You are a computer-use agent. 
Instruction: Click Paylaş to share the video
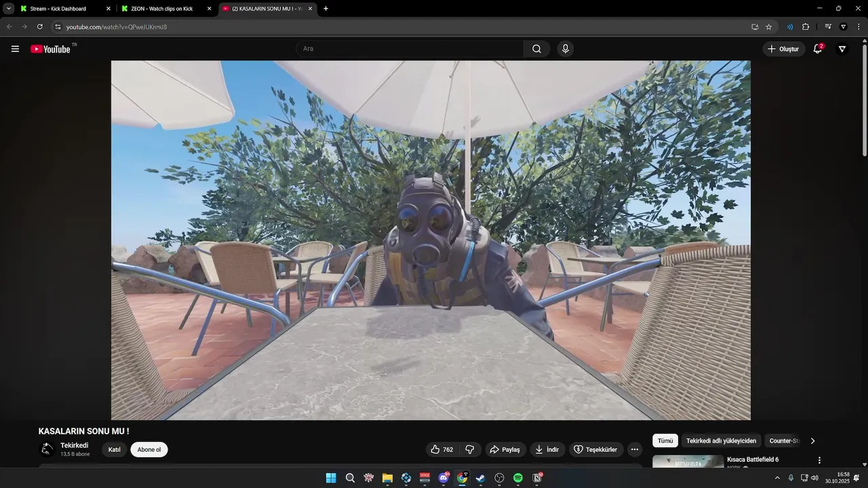[505, 449]
